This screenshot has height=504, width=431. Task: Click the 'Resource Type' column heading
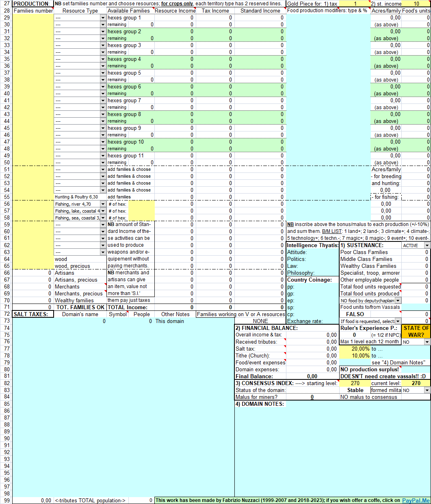pos(80,11)
